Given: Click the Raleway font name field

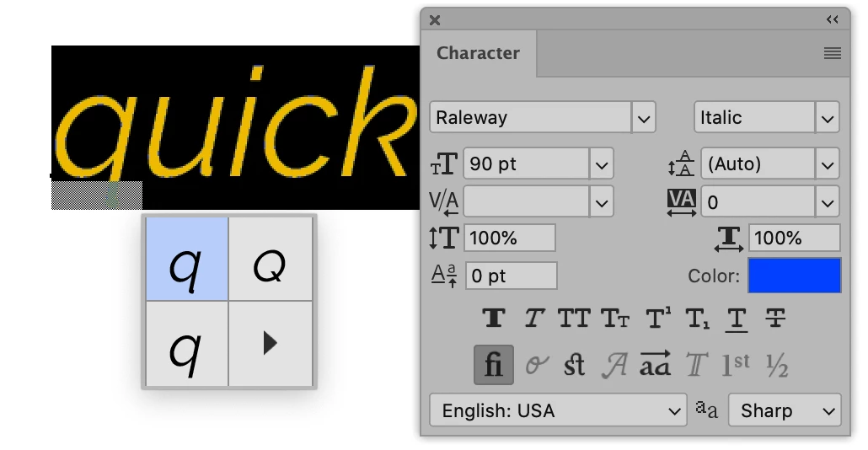Looking at the screenshot, I should coord(531,117).
